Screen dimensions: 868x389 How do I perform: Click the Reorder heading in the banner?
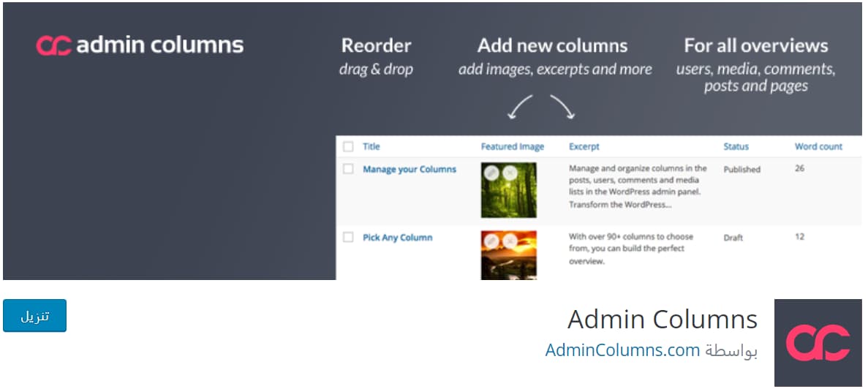coord(376,45)
